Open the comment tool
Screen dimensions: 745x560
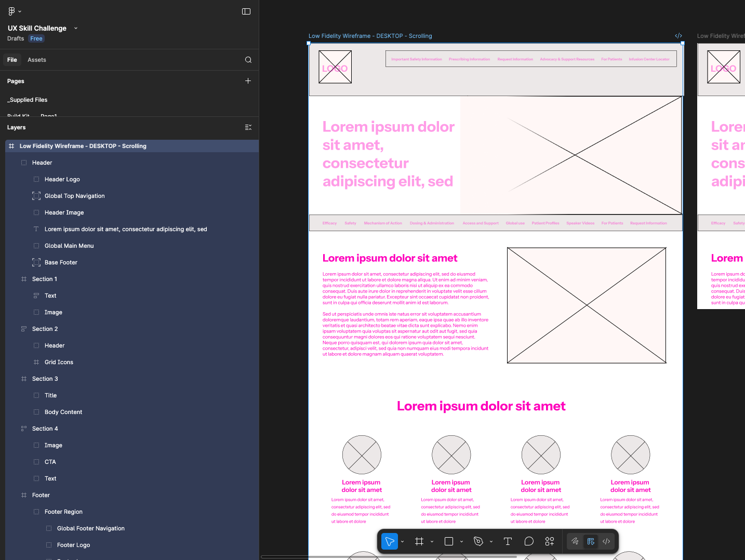tap(529, 541)
